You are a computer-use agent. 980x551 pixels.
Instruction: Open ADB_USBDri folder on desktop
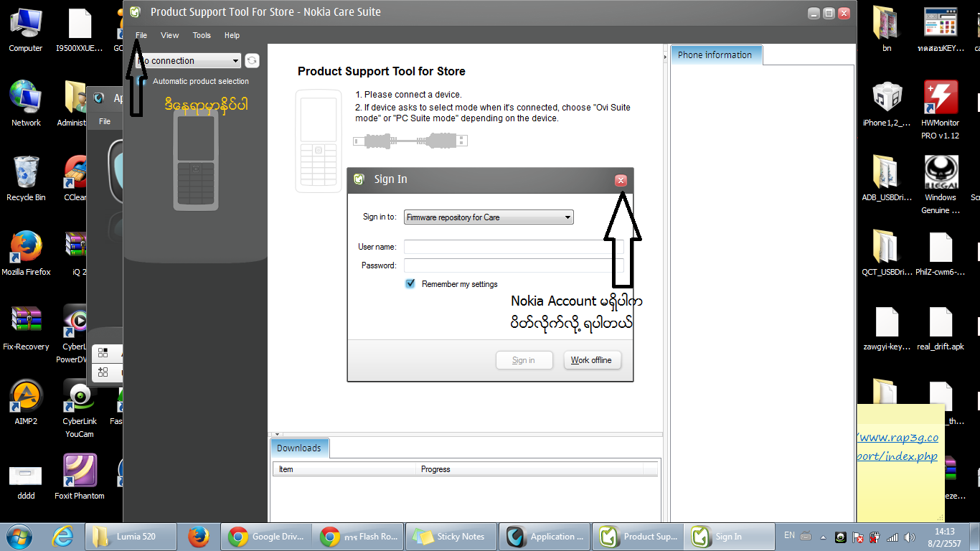click(x=887, y=179)
